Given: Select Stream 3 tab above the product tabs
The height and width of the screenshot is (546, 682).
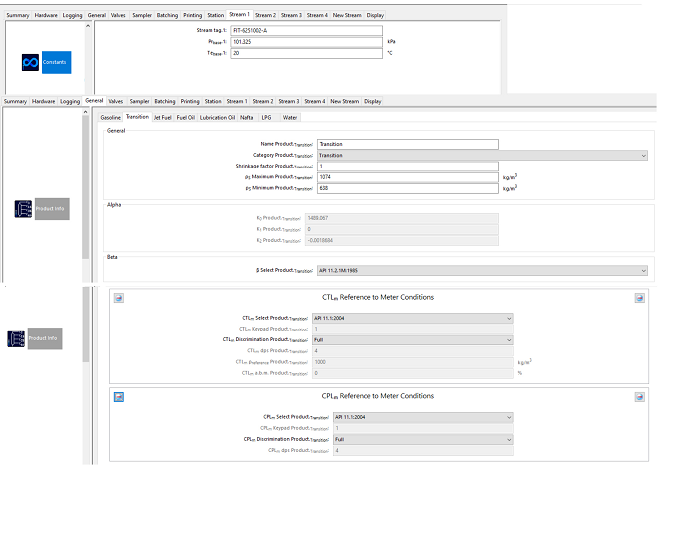Looking at the screenshot, I should [289, 101].
